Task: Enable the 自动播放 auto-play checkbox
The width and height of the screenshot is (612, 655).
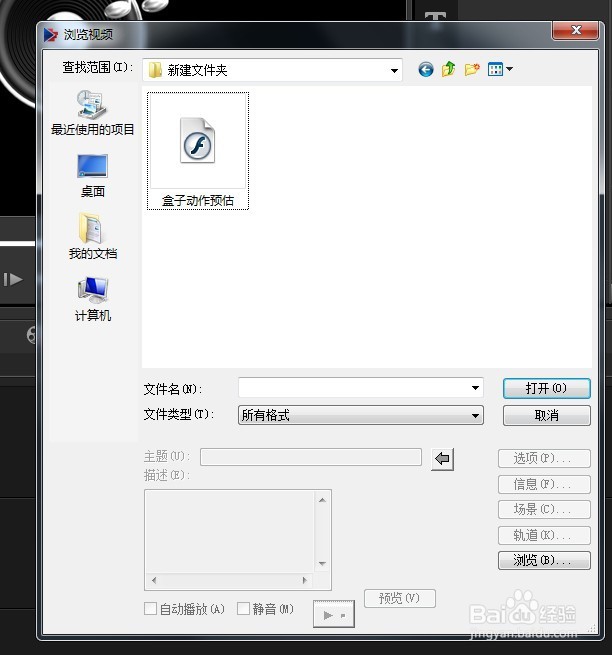Action: [150, 609]
